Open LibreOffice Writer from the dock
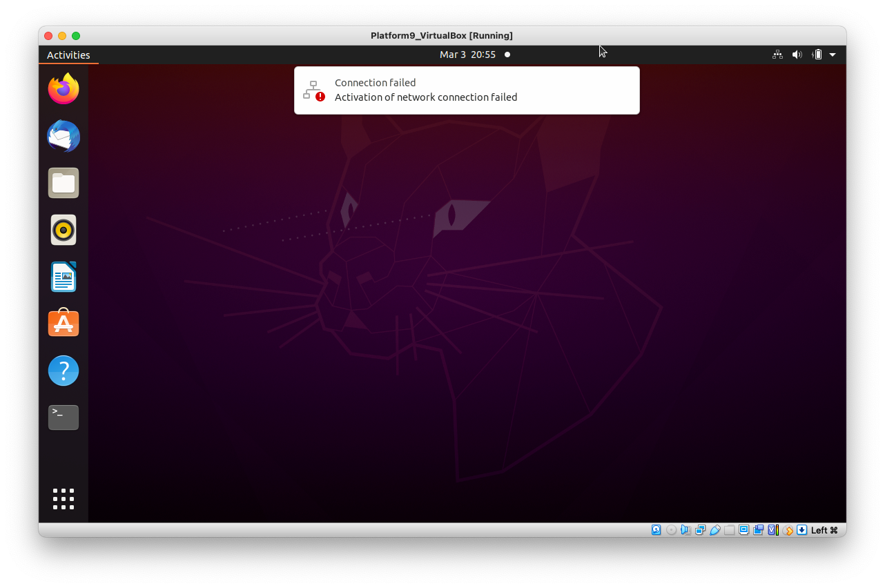885x588 pixels. click(x=64, y=277)
